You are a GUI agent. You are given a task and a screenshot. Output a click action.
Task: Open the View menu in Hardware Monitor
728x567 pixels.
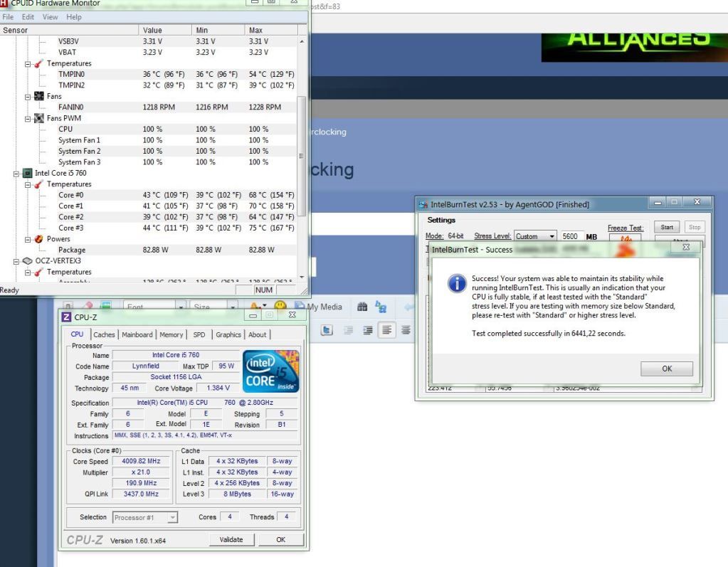(x=50, y=16)
